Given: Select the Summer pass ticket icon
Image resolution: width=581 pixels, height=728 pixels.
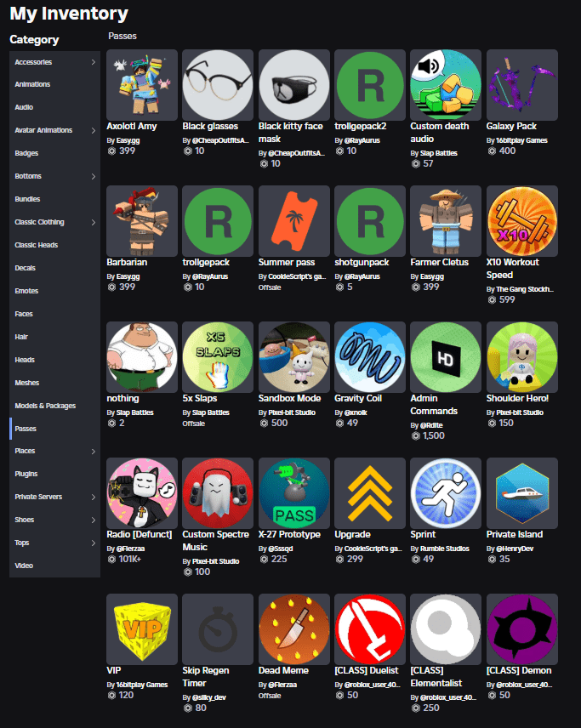Looking at the screenshot, I should point(293,221).
